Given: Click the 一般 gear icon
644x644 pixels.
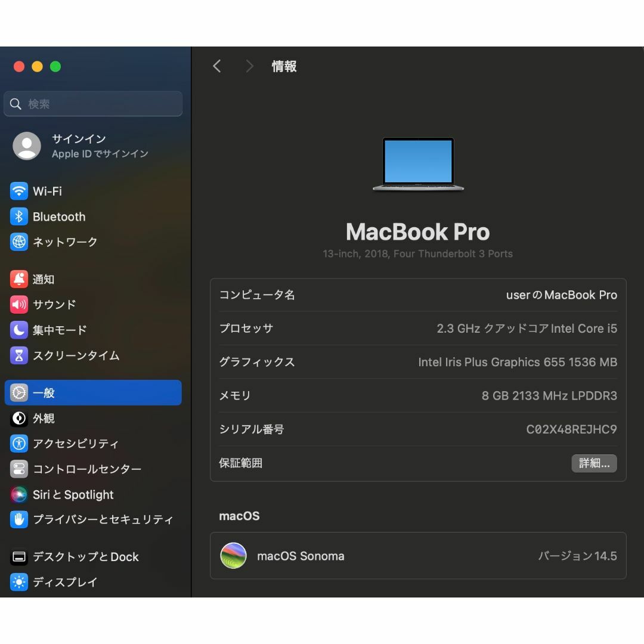Looking at the screenshot, I should click(19, 392).
